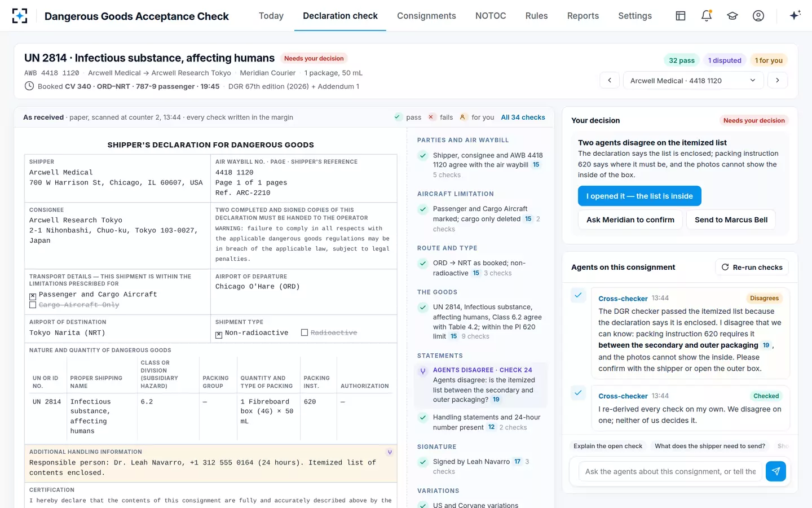The image size is (812, 508).
Task: Click the Cargo Aircraft Only checkbox
Action: 33,305
